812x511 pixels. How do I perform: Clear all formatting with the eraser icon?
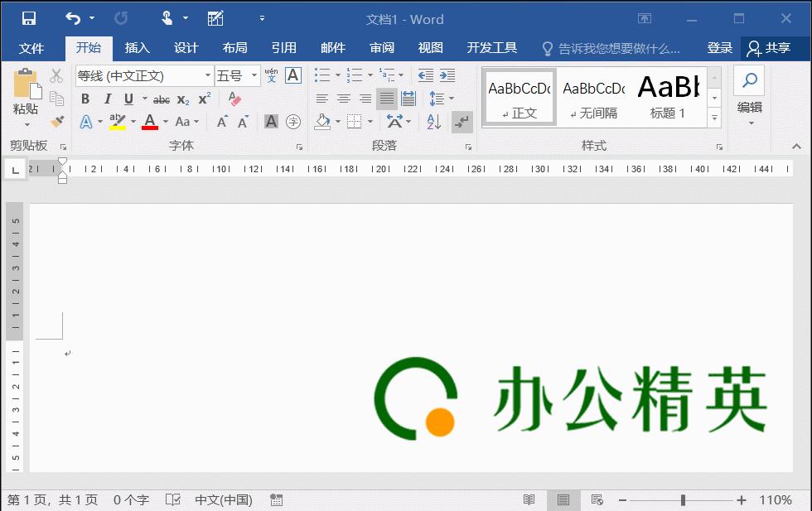click(x=234, y=97)
